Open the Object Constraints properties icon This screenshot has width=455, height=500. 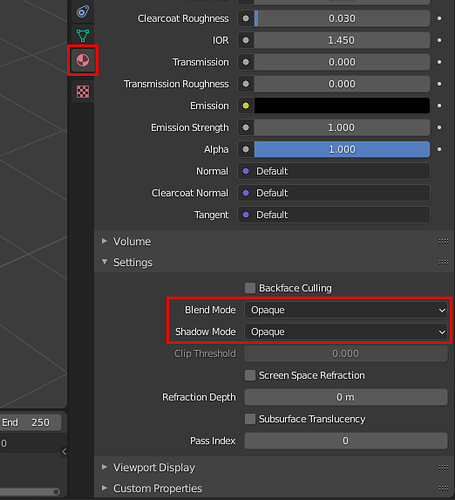pos(83,12)
